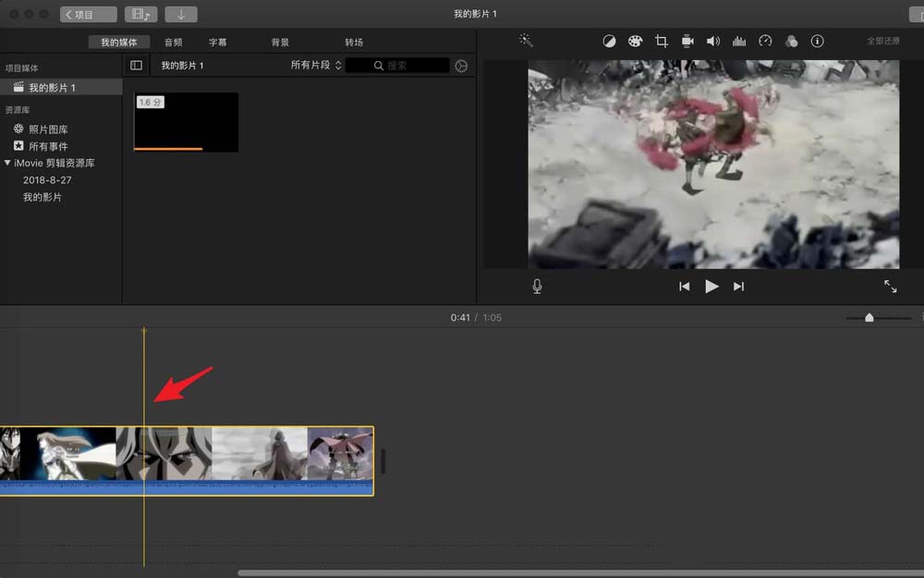Viewport: 924px width, 578px height.
Task: Click the 项目 back button
Action: 87,14
